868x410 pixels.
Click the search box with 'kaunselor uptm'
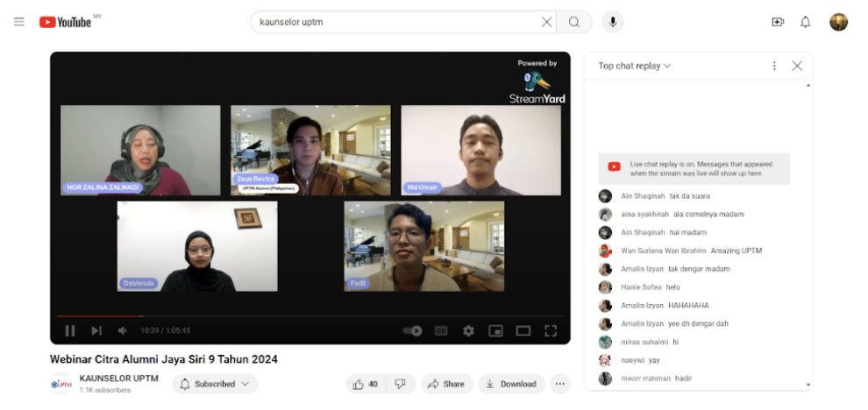click(395, 22)
